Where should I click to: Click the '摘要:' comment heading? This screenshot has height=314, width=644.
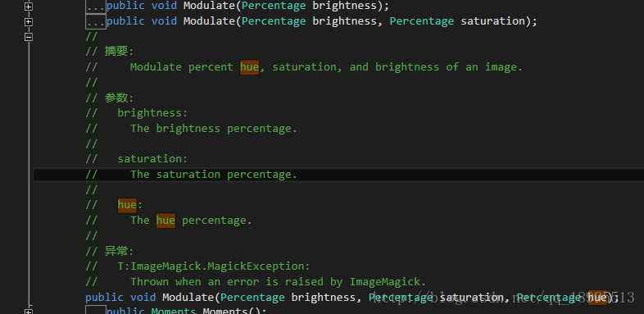point(119,52)
